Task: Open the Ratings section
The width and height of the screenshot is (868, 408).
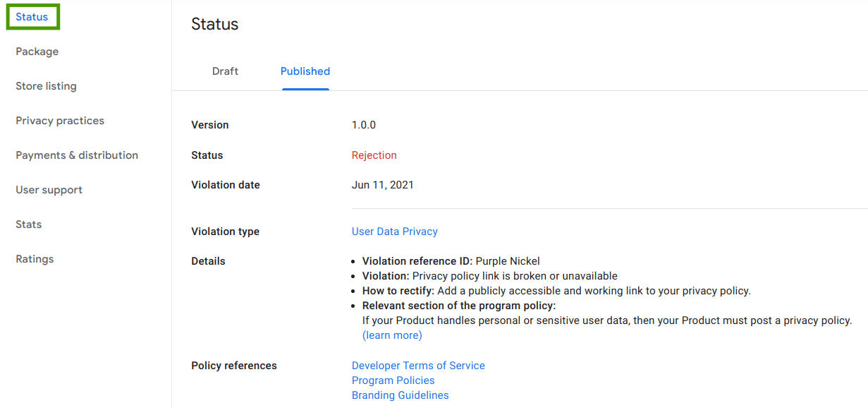Action: [35, 258]
